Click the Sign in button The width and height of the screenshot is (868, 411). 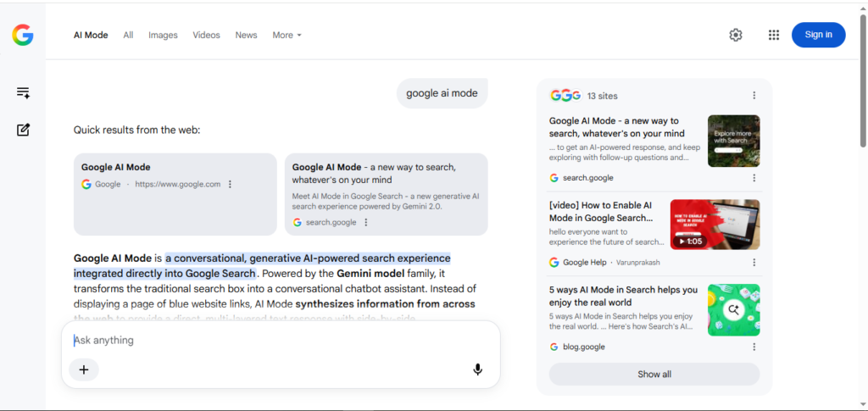click(x=818, y=35)
